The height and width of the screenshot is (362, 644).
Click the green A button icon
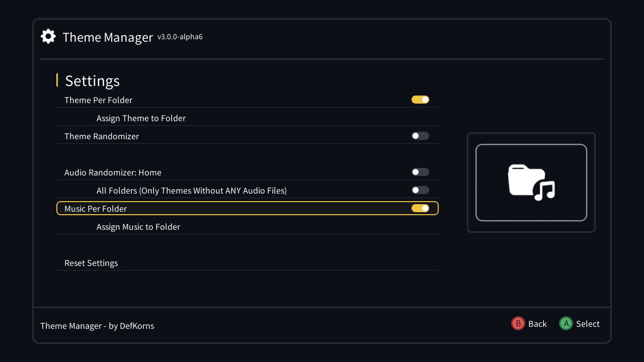(566, 323)
